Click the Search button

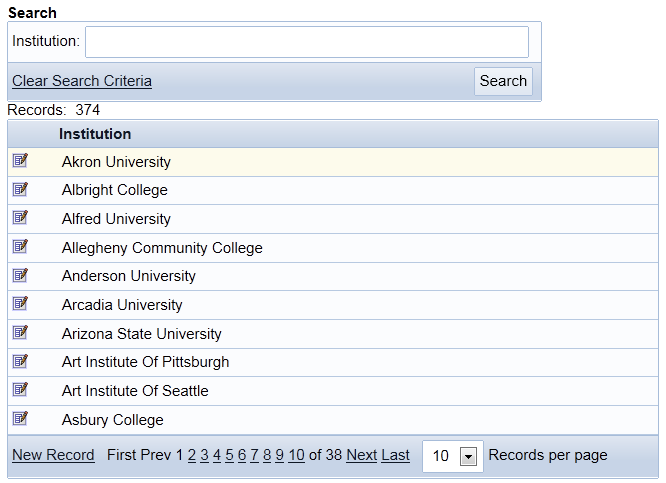(x=503, y=81)
